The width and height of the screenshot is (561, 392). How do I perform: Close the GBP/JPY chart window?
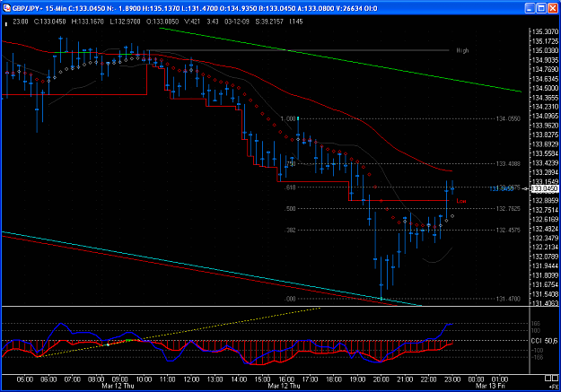click(553, 8)
